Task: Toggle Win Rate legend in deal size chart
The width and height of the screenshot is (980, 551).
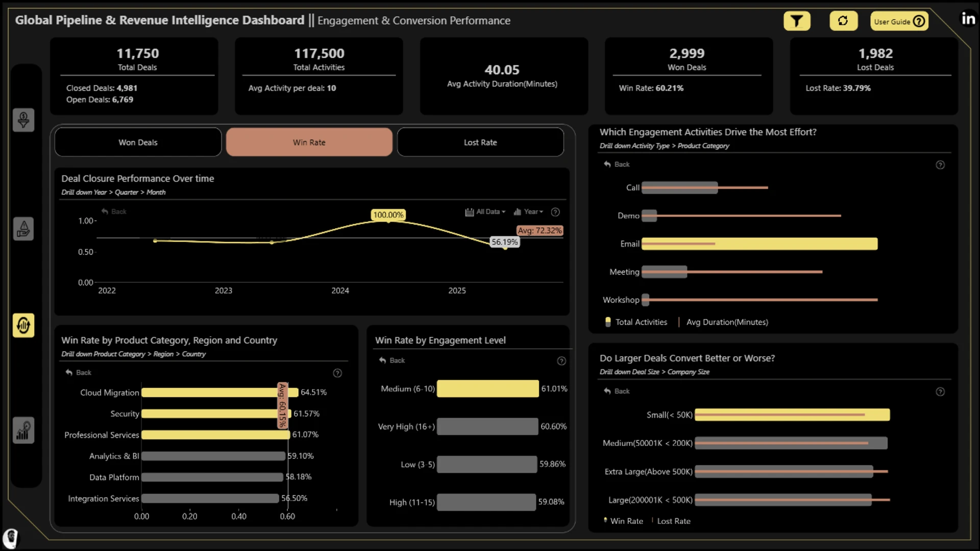Action: [623, 521]
